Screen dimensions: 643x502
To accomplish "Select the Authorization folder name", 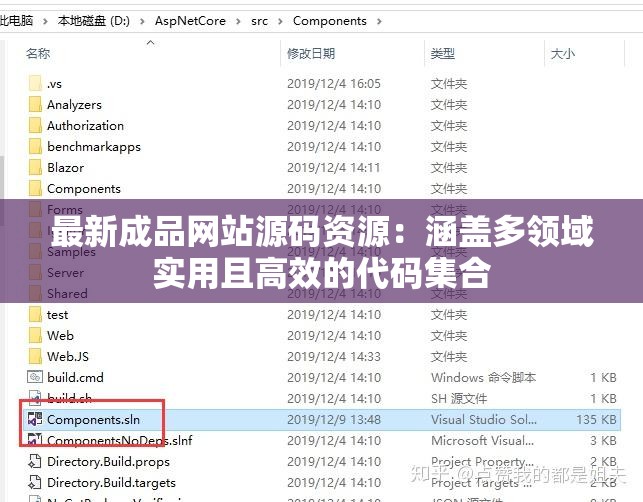I will [x=85, y=125].
